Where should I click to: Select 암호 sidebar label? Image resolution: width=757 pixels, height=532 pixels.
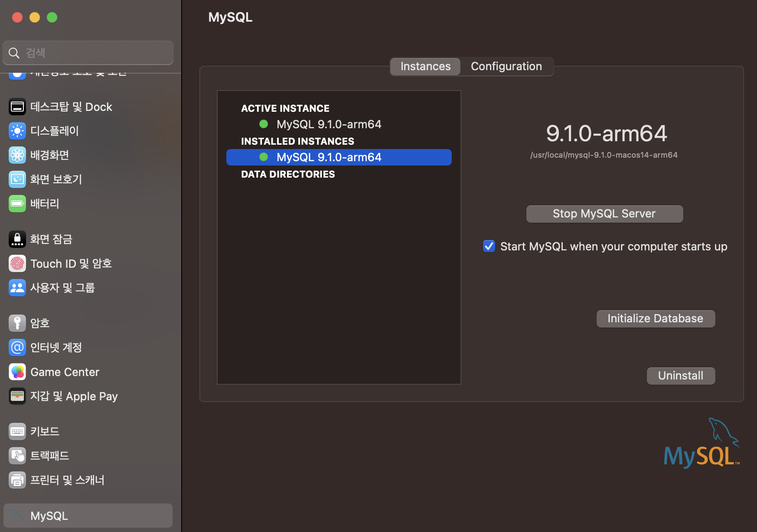pos(40,323)
